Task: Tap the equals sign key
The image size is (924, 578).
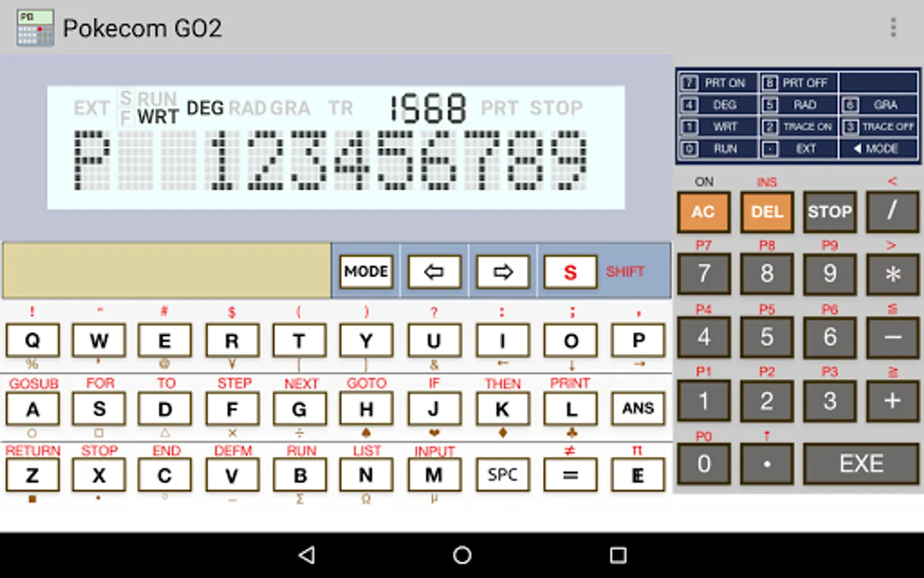Action: point(570,475)
